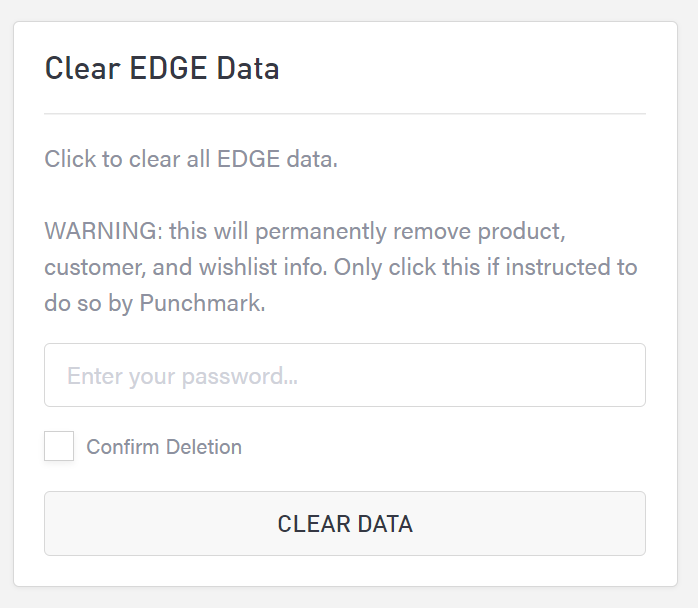Submit the form with the CLEAR DATA button
This screenshot has width=698, height=608.
point(344,524)
